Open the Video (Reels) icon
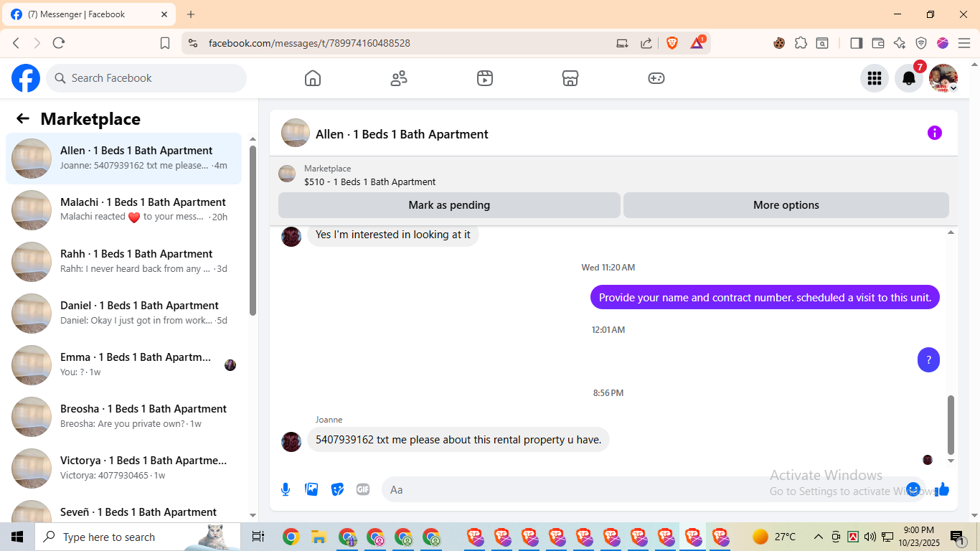Viewport: 980px width, 551px height. 485,78
